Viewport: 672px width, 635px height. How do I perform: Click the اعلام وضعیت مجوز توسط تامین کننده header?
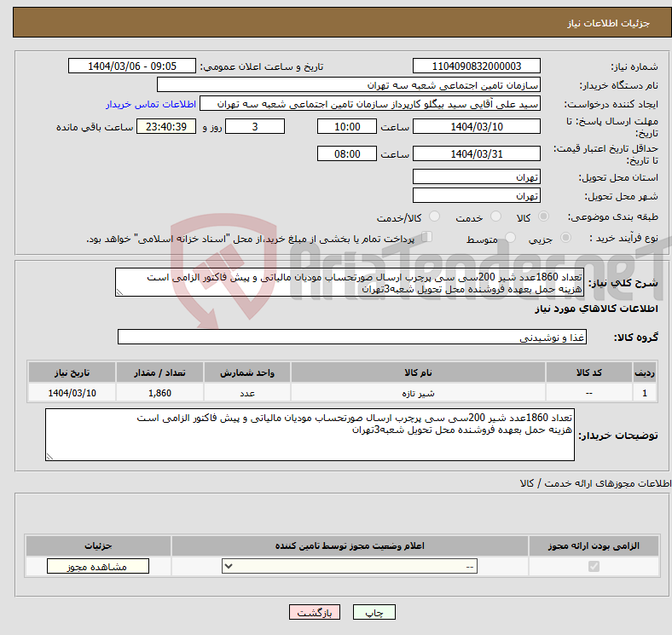pyautogui.click(x=350, y=546)
